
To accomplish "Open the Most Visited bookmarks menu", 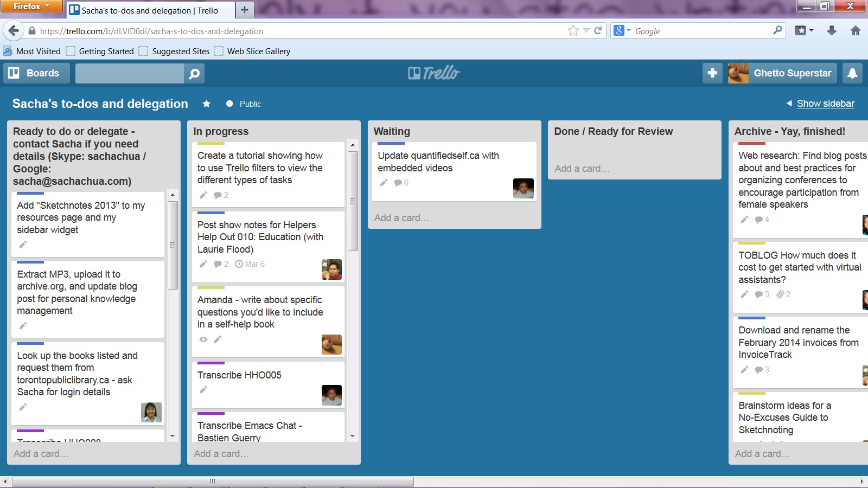I will [32, 51].
